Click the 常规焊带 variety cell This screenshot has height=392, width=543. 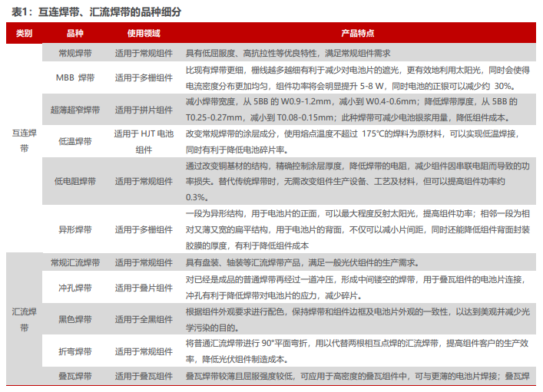pyautogui.click(x=75, y=54)
